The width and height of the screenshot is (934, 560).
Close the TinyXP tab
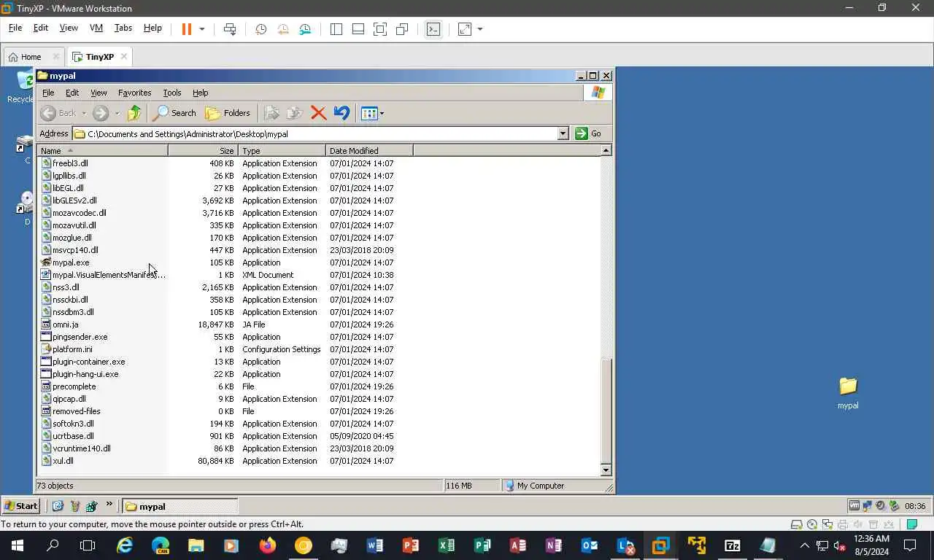click(124, 56)
